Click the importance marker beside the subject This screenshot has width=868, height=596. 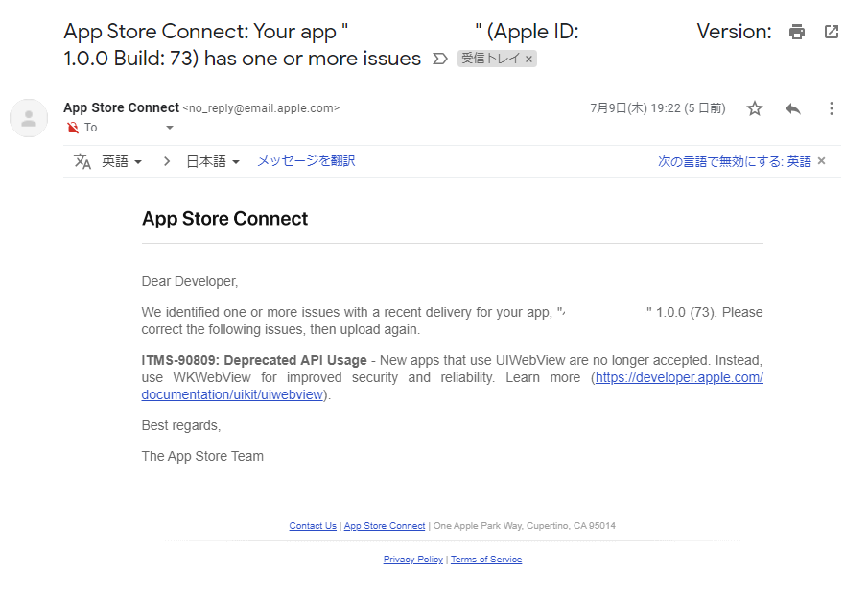(439, 59)
